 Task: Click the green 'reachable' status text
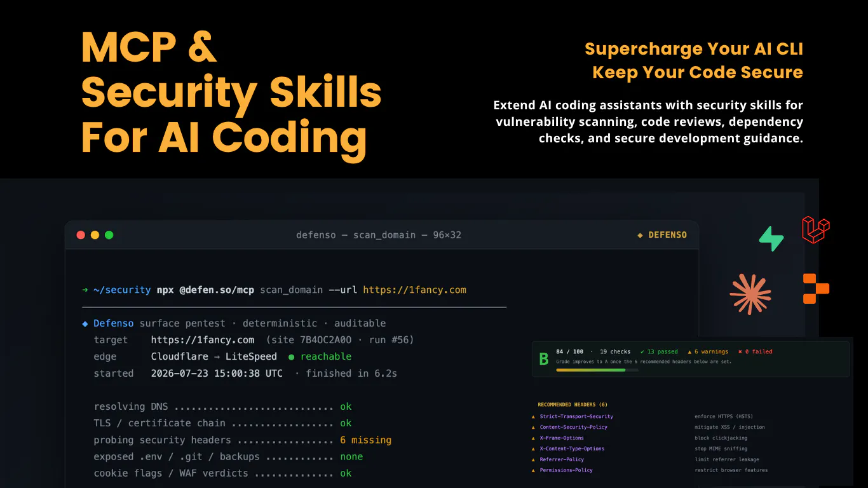coord(326,357)
